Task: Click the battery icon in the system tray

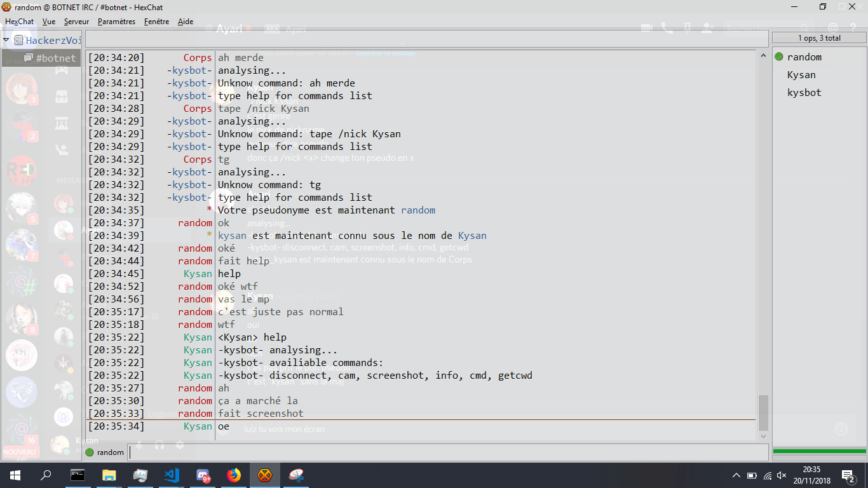Action: click(x=752, y=475)
